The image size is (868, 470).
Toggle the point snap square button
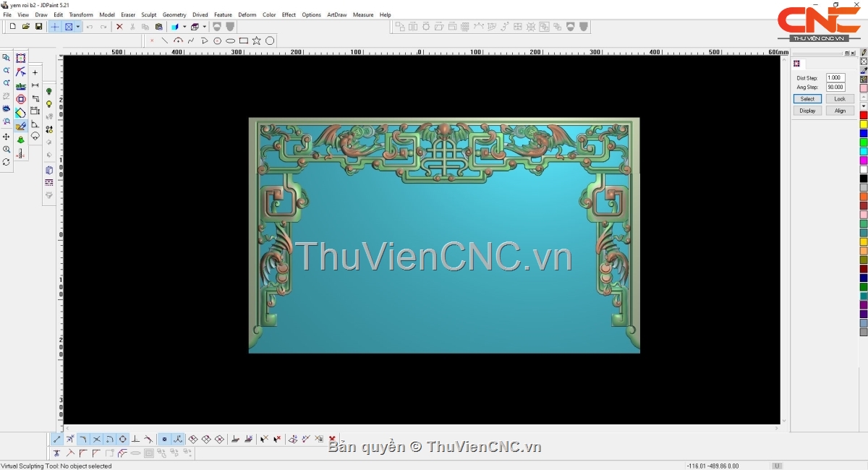pyautogui.click(x=164, y=439)
